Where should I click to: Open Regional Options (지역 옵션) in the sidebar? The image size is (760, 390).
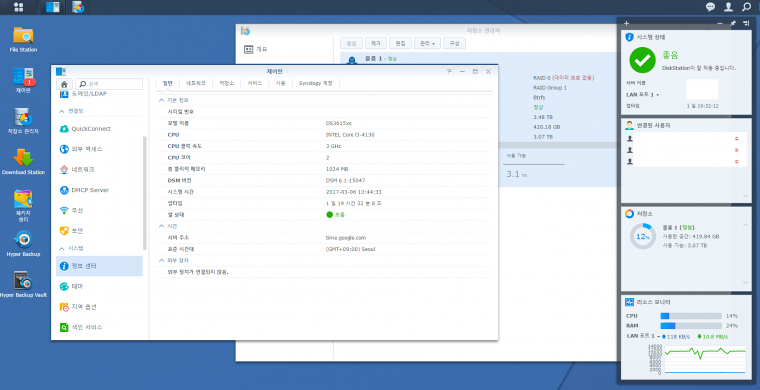99,307
